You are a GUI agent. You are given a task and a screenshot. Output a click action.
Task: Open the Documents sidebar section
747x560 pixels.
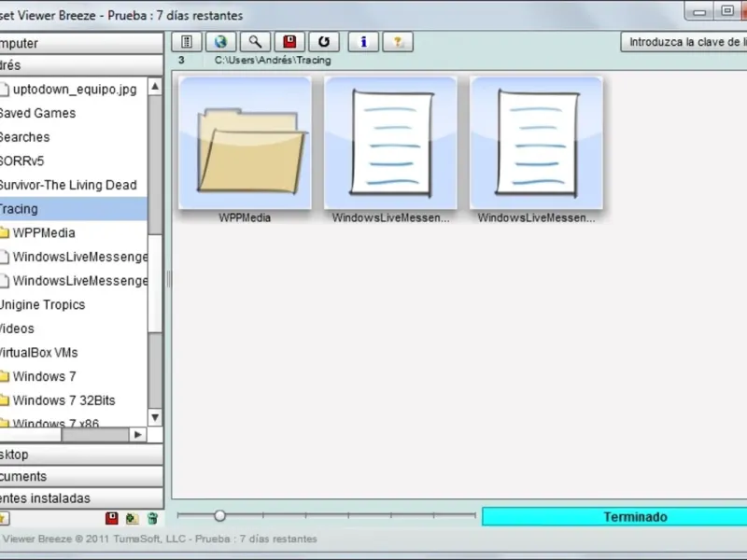(x=81, y=476)
